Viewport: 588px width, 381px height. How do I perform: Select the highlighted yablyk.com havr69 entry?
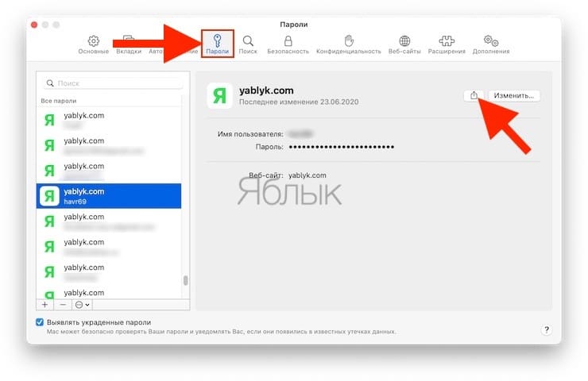coord(109,196)
